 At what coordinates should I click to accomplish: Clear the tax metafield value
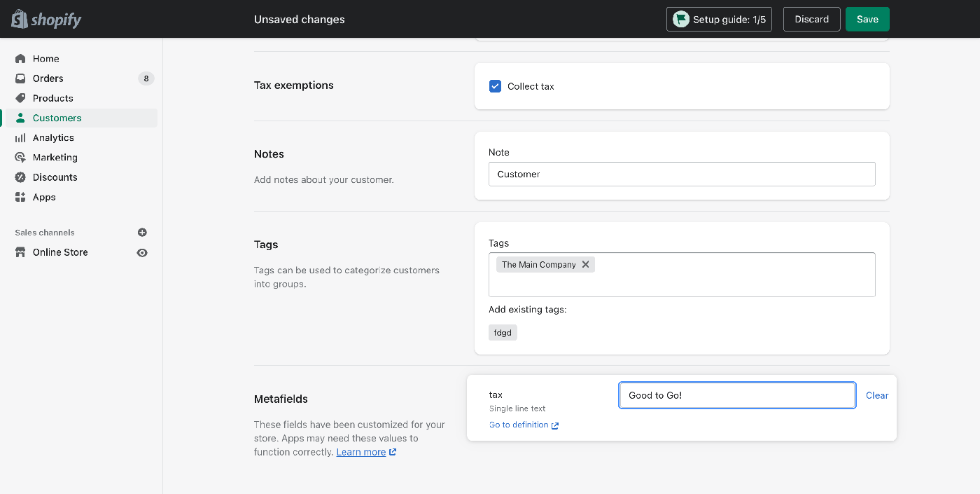[x=876, y=395]
